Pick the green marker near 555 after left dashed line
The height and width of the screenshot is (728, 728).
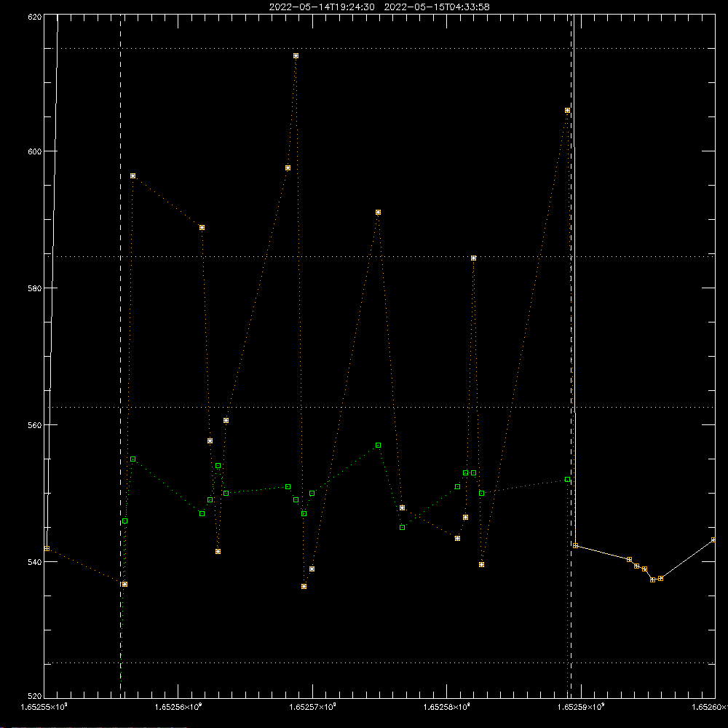(x=132, y=459)
